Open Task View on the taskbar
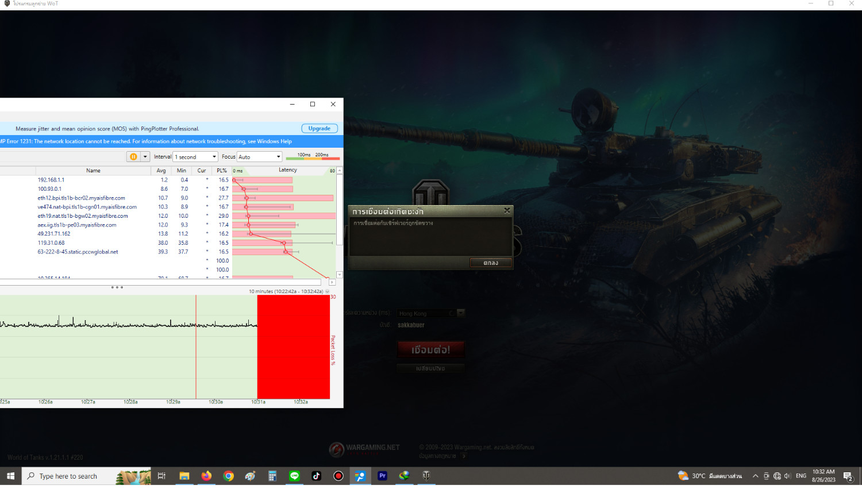The height and width of the screenshot is (504, 862). 161,476
